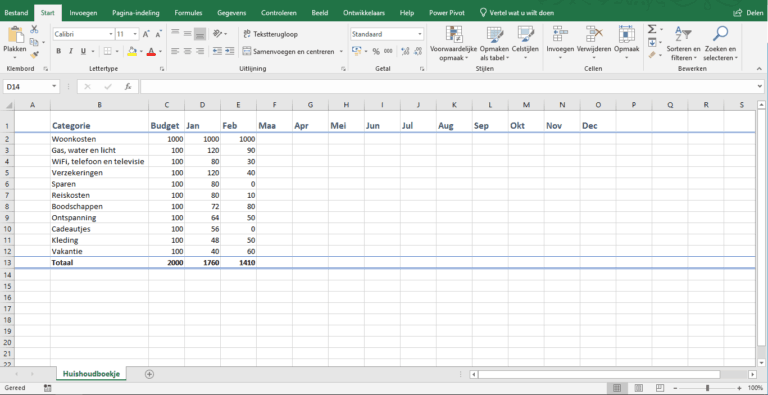The height and width of the screenshot is (395, 768).
Task: Open Celstijlen gallery
Action: pyautogui.click(x=525, y=43)
